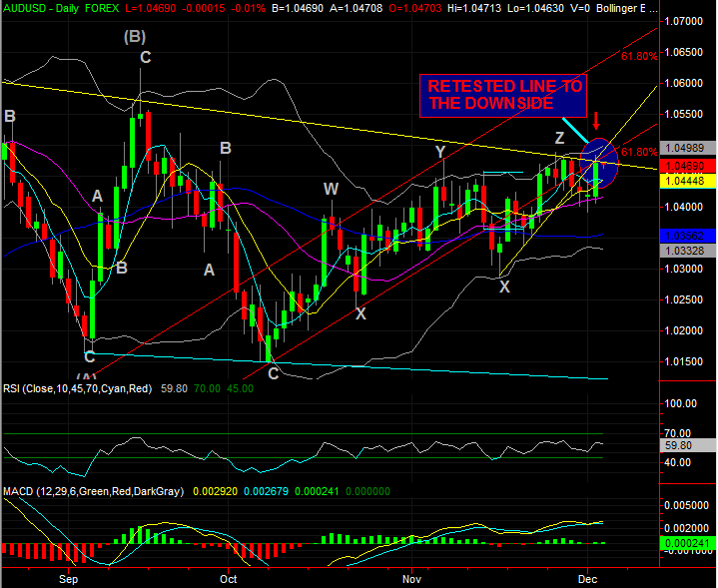This screenshot has height=588, width=718.
Task: Select the wave label Z
Action: [560, 138]
